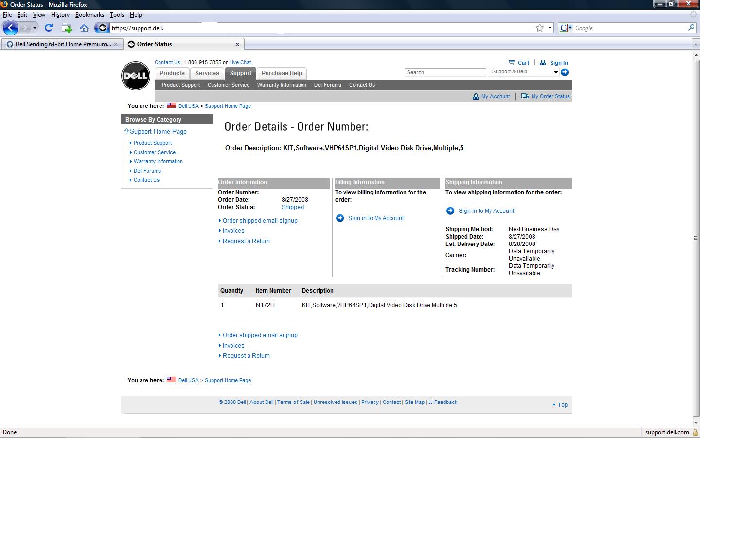Click the blue arrow beside billing sign-in
Image resolution: width=747 pixels, height=560 pixels.
340,218
